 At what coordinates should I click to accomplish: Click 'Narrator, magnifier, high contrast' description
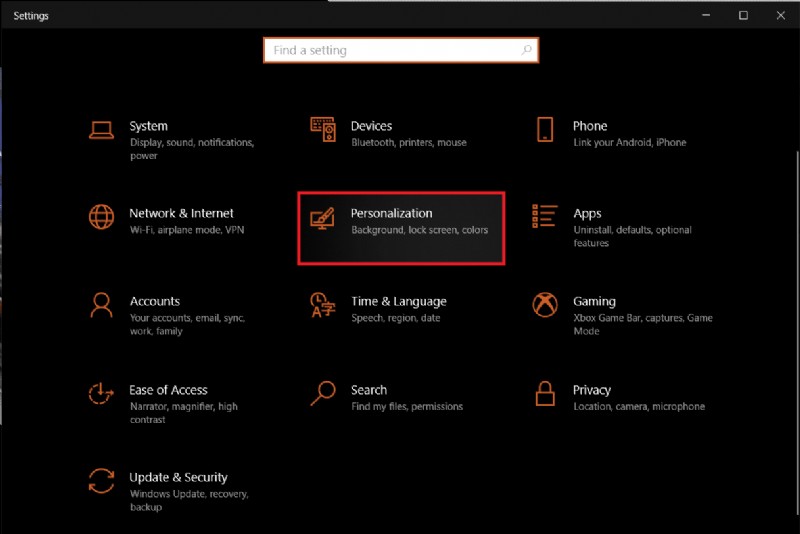pyautogui.click(x=184, y=413)
